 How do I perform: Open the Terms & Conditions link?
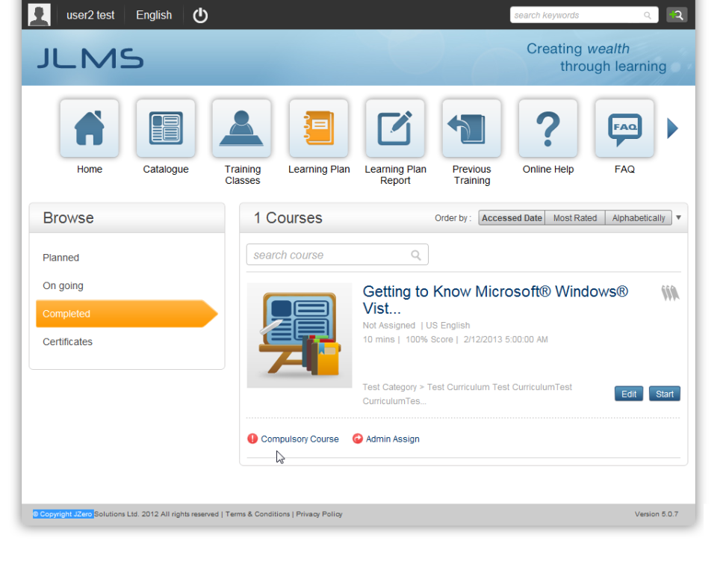coord(258,514)
